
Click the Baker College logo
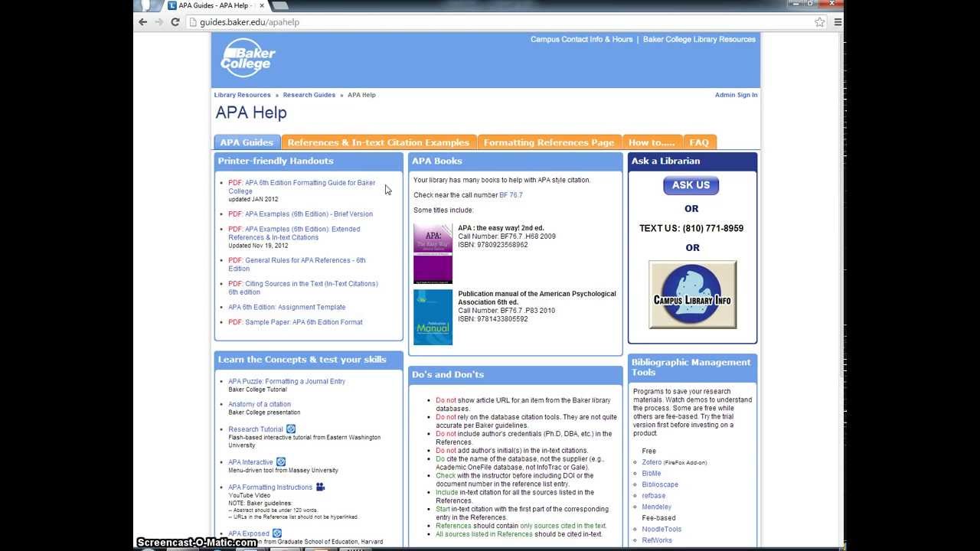coord(247,58)
